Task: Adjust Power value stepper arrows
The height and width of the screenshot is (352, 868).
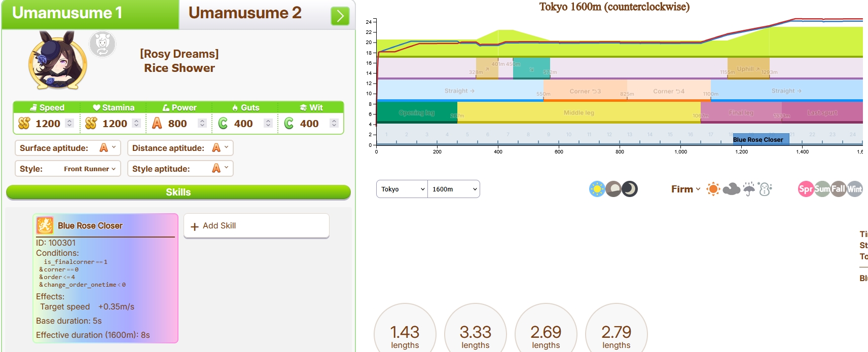Action: [202, 123]
